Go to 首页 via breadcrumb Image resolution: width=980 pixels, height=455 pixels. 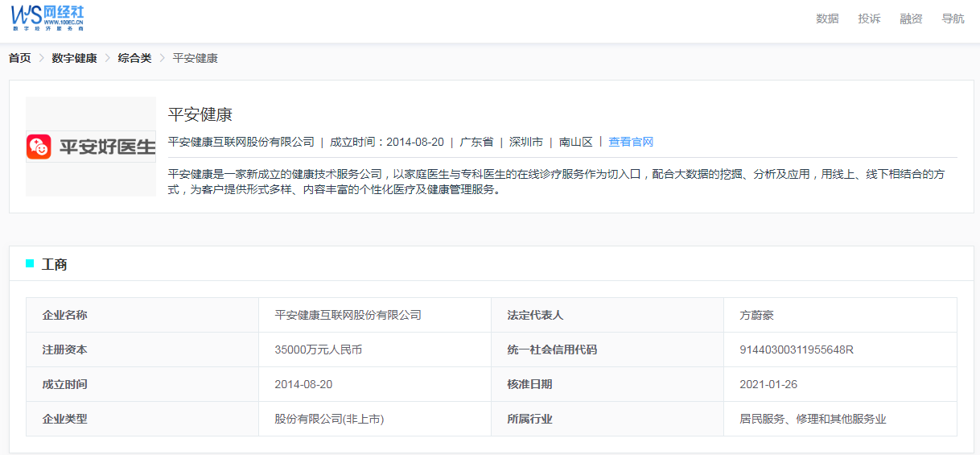[20, 58]
